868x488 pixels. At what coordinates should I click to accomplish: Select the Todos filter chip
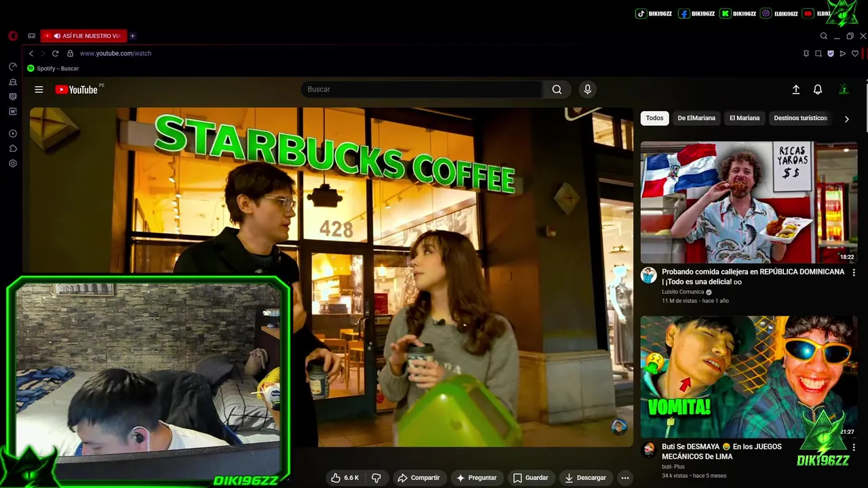tap(654, 118)
